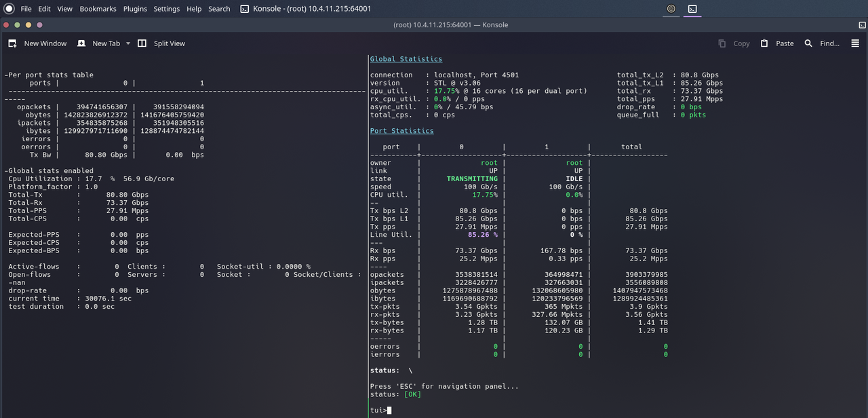Click the Find magnifier icon
The height and width of the screenshot is (418, 868).
(x=808, y=43)
